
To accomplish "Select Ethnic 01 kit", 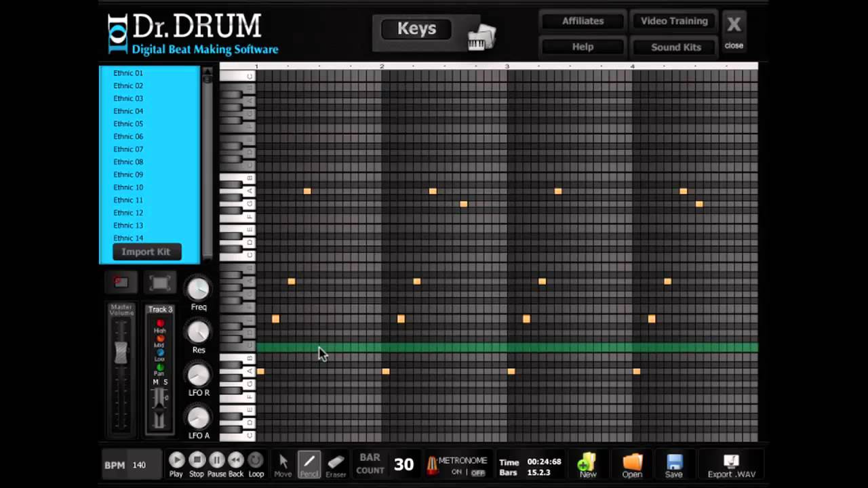I will click(x=128, y=73).
